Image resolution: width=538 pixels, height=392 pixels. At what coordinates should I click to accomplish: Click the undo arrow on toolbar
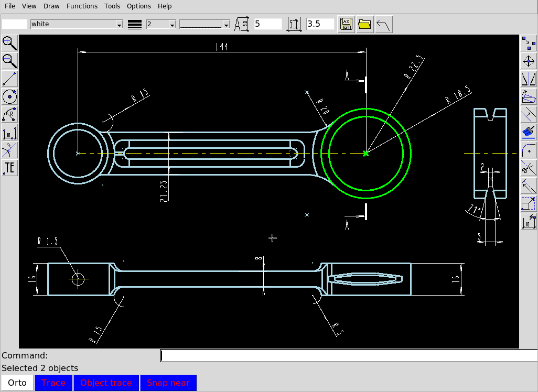383,24
